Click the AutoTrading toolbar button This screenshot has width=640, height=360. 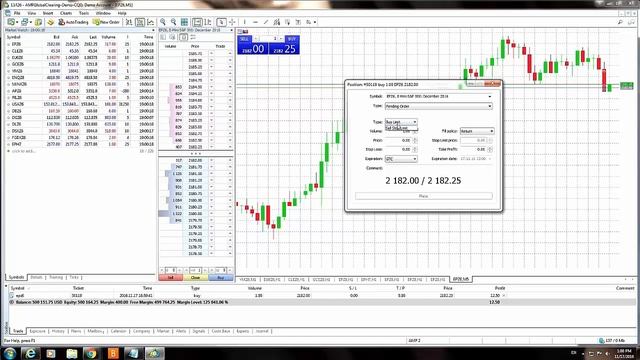click(73, 22)
